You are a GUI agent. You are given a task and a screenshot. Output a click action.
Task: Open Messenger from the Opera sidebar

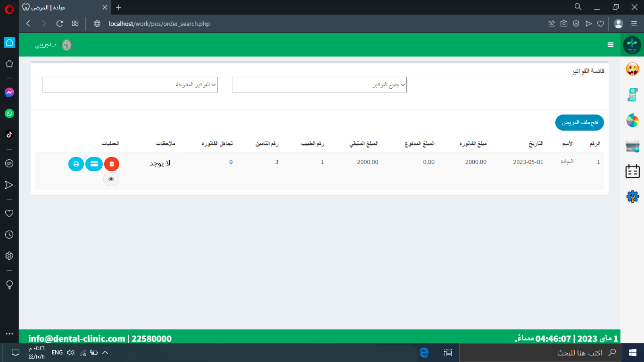click(x=9, y=92)
